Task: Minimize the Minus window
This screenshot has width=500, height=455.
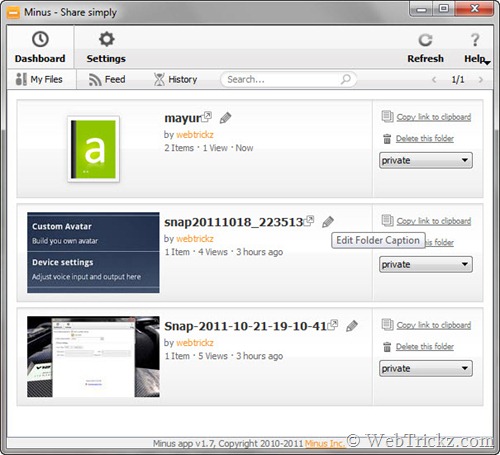Action: pos(421,9)
